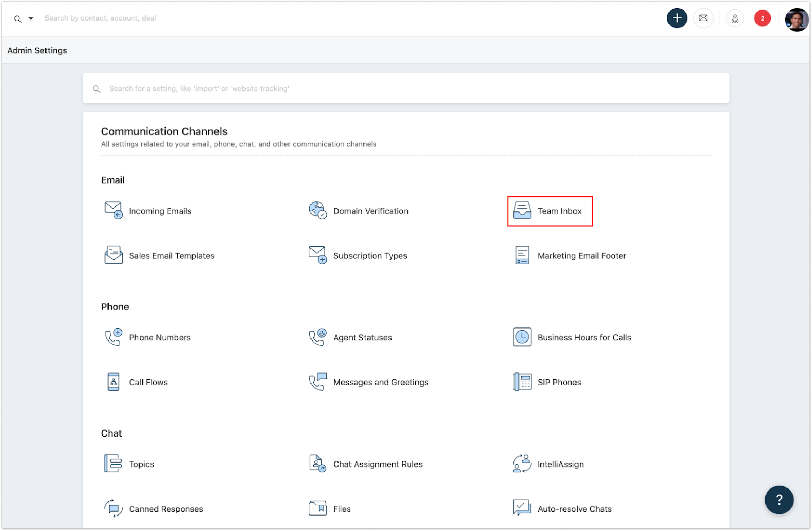Image resolution: width=812 pixels, height=531 pixels.
Task: Click the Business Hours for Calls clock icon
Action: [x=522, y=337]
